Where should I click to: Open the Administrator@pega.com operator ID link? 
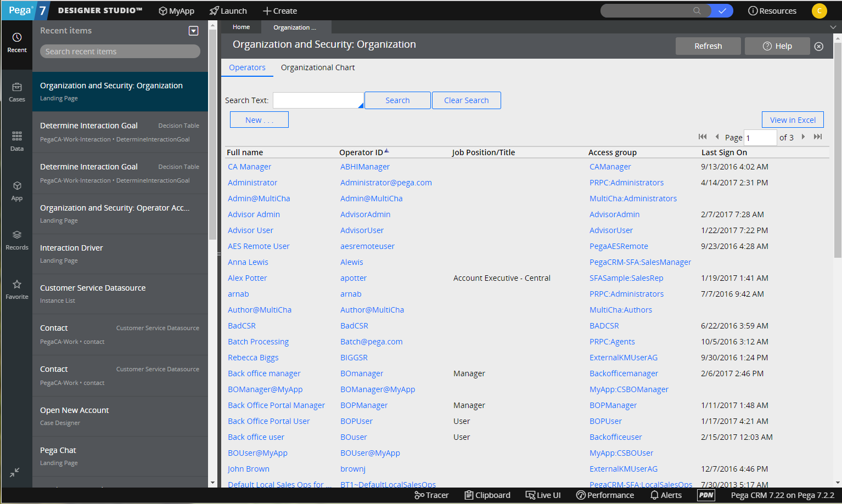(x=386, y=183)
